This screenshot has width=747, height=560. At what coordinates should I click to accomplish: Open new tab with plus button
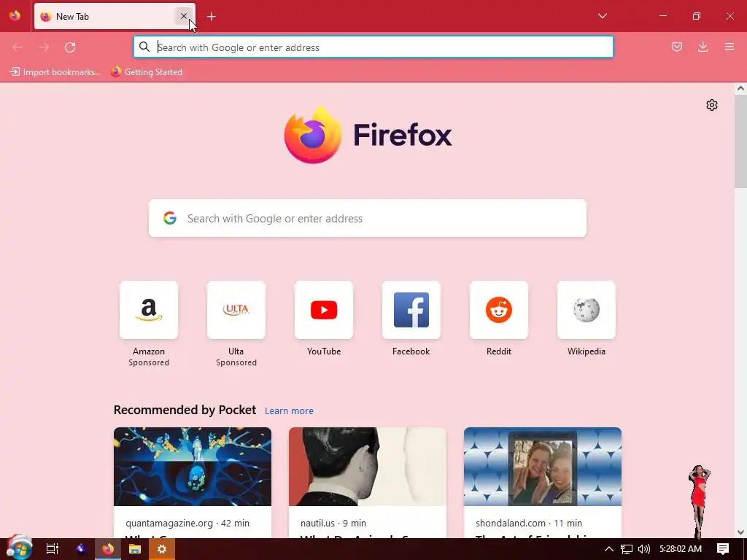coord(212,17)
